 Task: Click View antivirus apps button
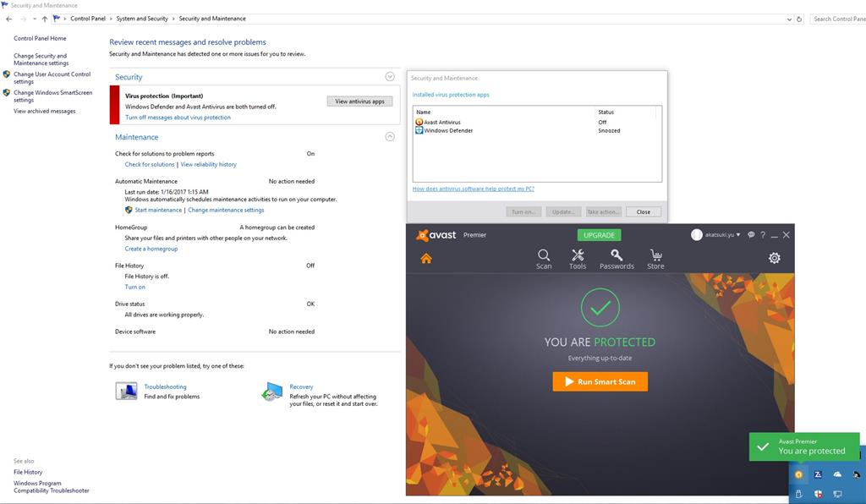[x=359, y=101]
